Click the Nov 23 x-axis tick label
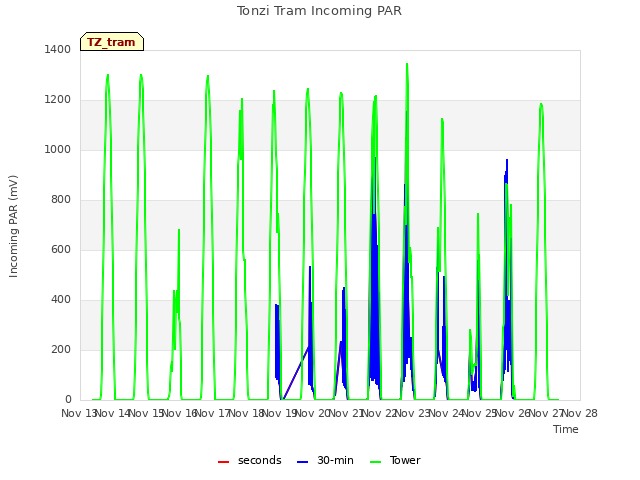Screen dimensions: 640x480 point(413,413)
